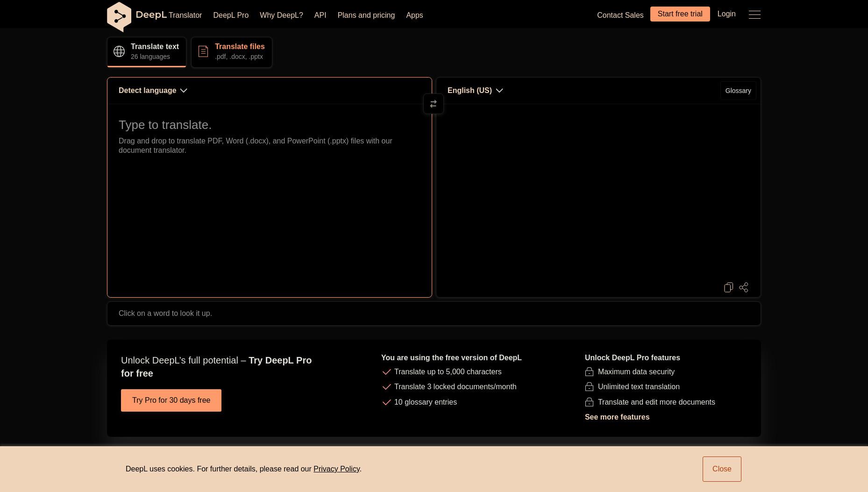Screen dimensions: 868x492
Task: Swap source and target languages icon
Action: coord(434,104)
